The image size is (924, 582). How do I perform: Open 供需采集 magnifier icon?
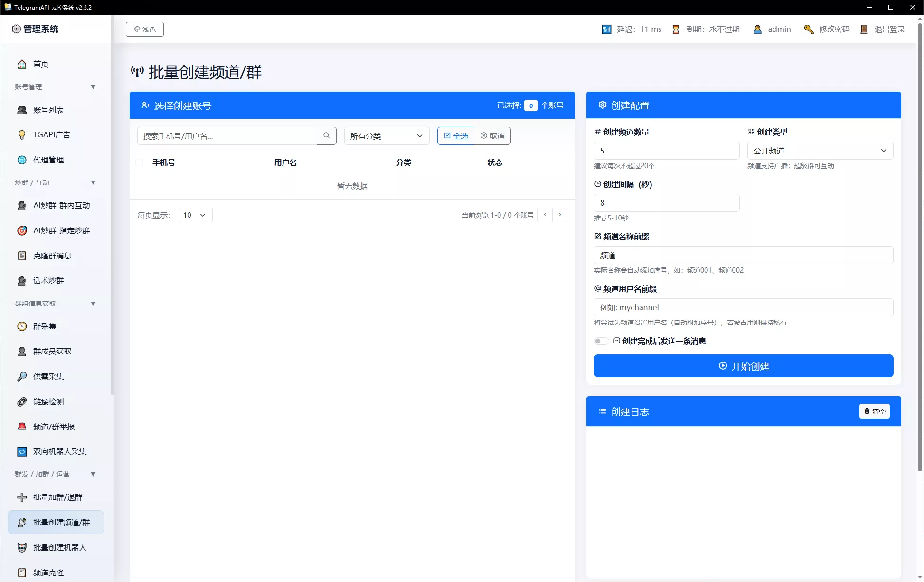22,377
